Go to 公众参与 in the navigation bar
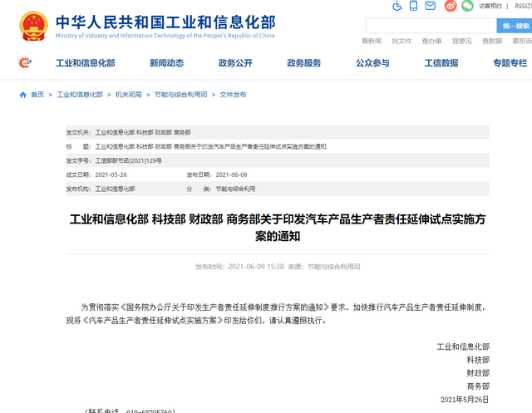 click(372, 63)
